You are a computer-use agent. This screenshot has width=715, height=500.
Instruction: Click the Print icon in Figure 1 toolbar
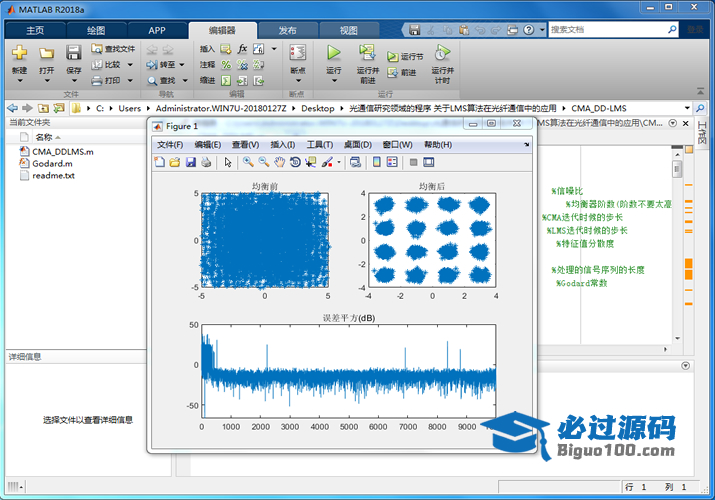pos(206,162)
